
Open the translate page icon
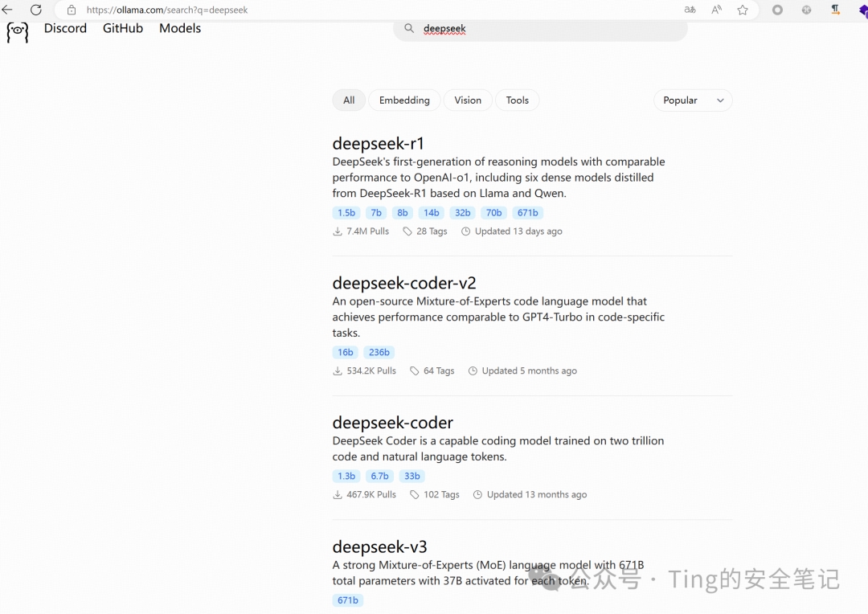690,10
